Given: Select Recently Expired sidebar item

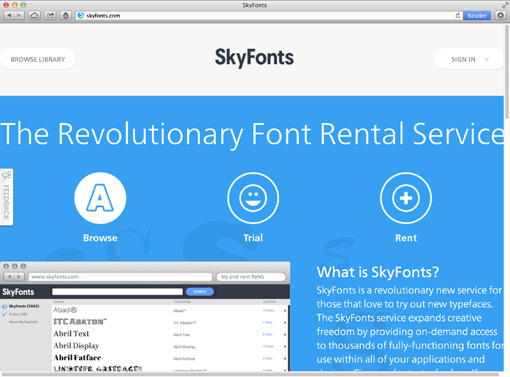Looking at the screenshot, I should tap(23, 322).
